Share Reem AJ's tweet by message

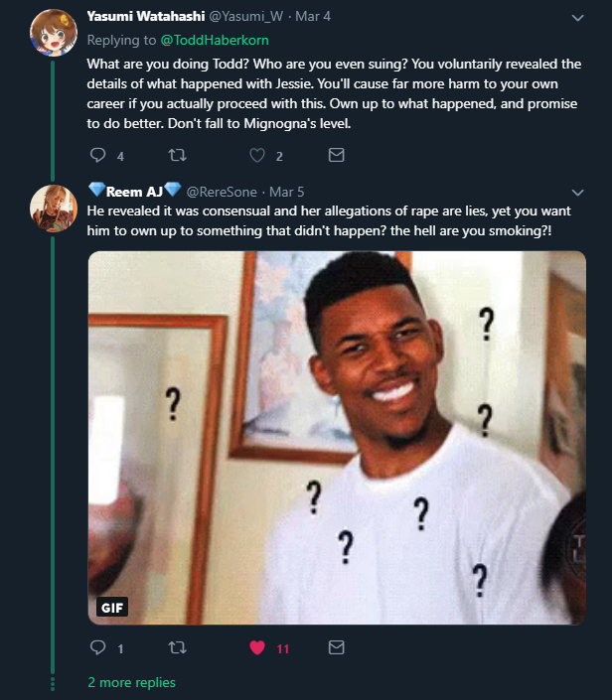(337, 647)
